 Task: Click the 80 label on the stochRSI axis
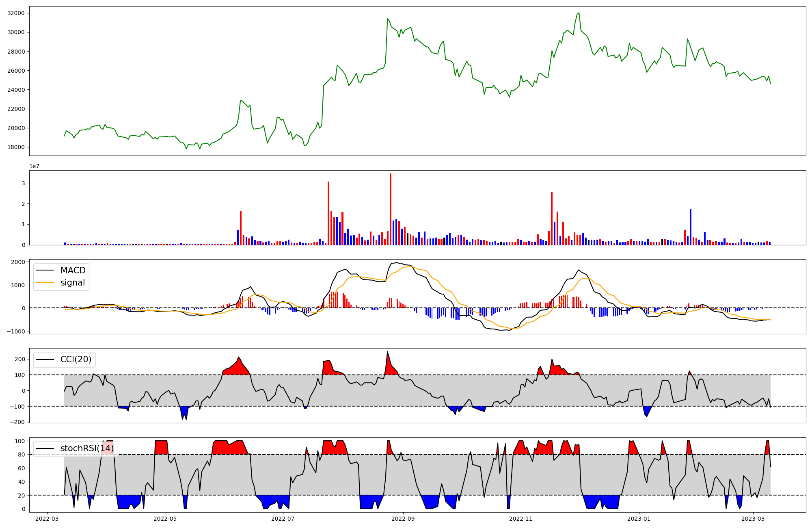point(21,454)
